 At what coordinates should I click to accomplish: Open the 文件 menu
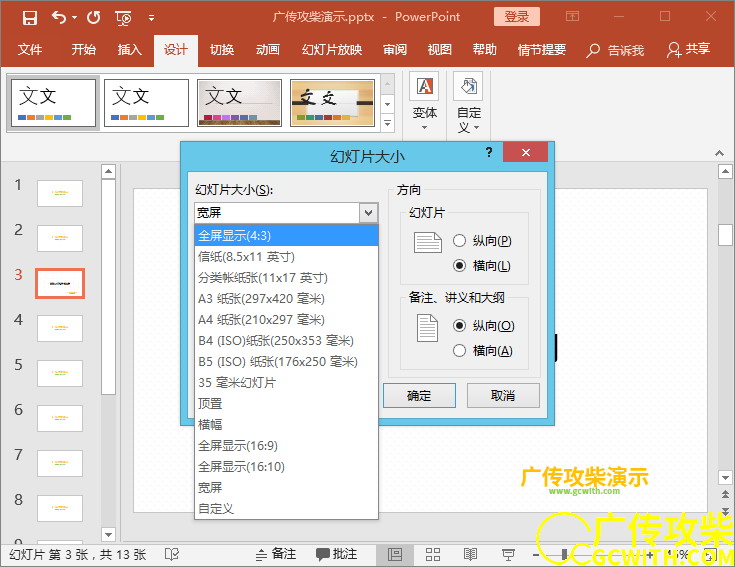tap(30, 50)
